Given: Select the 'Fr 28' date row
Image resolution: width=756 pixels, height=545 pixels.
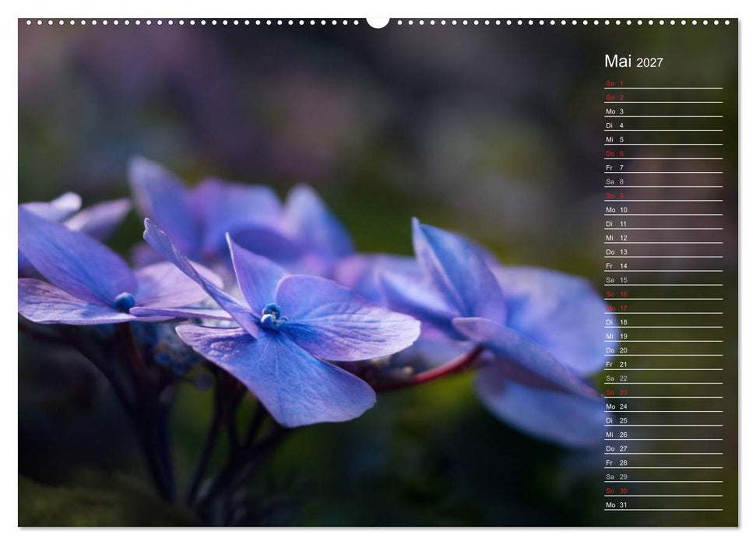Looking at the screenshot, I should pos(663,462).
